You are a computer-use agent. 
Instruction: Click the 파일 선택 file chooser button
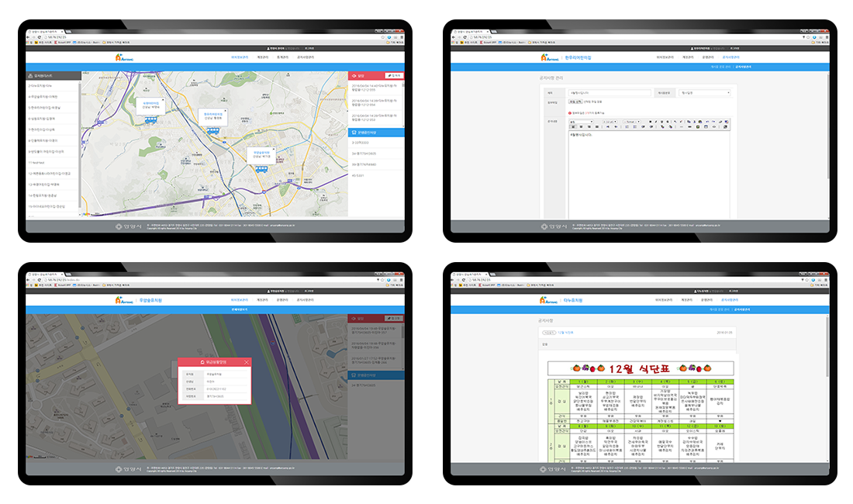click(575, 102)
